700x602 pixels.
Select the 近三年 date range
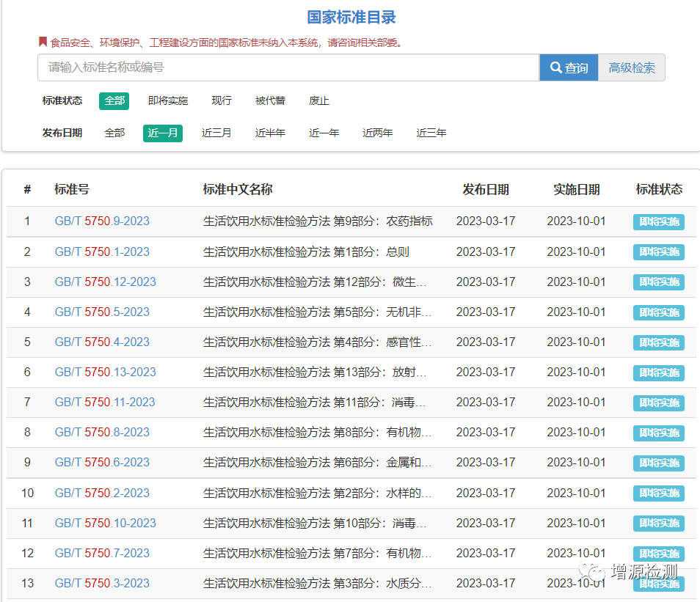(431, 133)
